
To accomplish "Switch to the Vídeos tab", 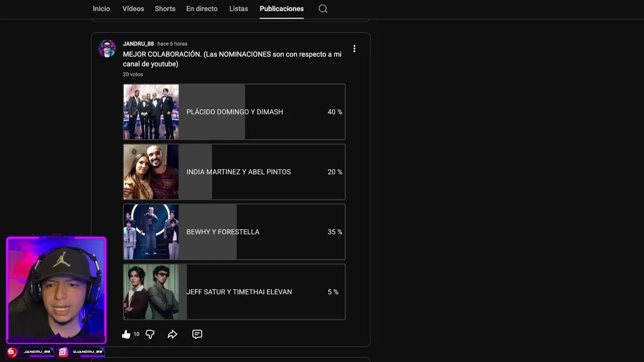I will pyautogui.click(x=133, y=9).
